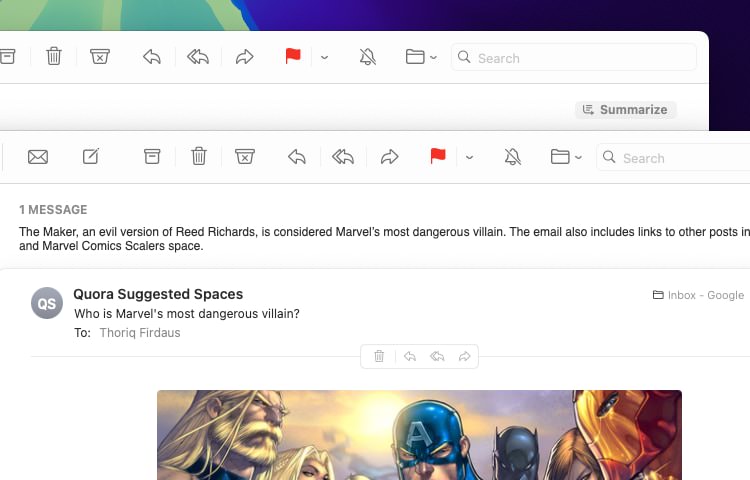Toggle red flag in back window
This screenshot has width=750, height=480.
(293, 56)
